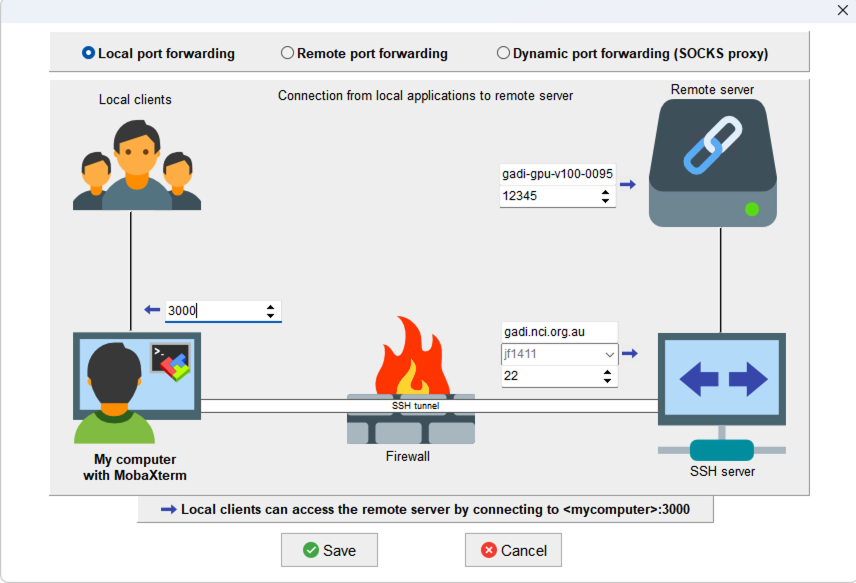Cancel the tunnel setup dialog
This screenshot has height=583, width=856.
(x=513, y=550)
